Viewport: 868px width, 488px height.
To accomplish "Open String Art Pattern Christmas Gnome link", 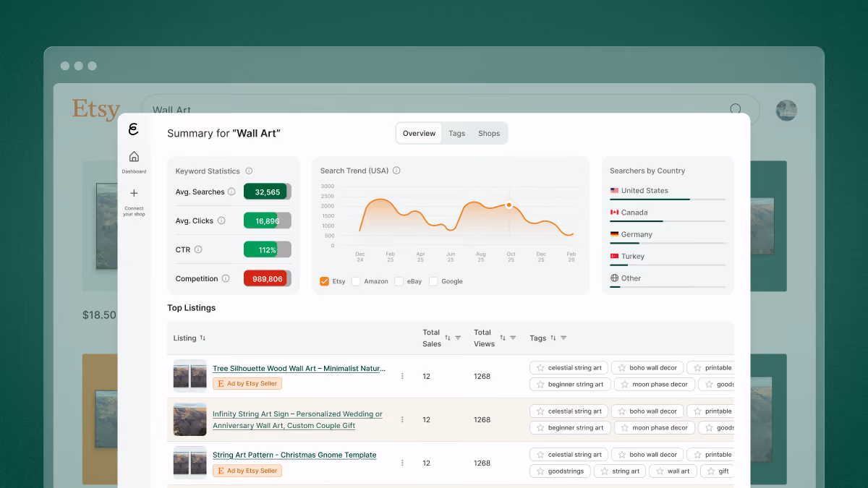I will 294,455.
